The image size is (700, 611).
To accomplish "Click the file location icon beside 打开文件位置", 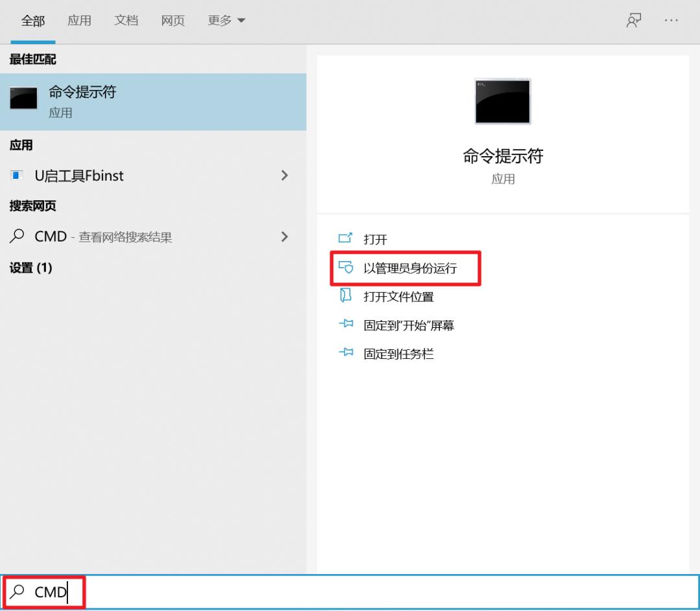I will tap(346, 296).
